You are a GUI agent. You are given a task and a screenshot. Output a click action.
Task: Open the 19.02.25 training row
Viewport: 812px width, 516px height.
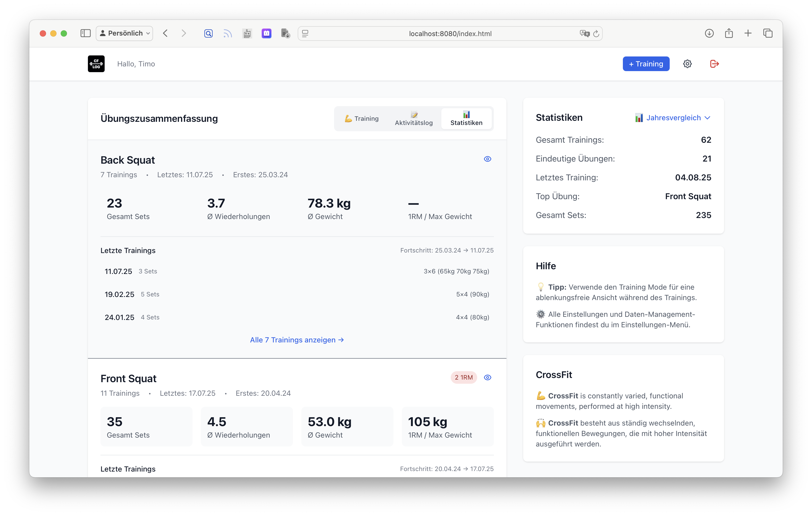point(297,294)
